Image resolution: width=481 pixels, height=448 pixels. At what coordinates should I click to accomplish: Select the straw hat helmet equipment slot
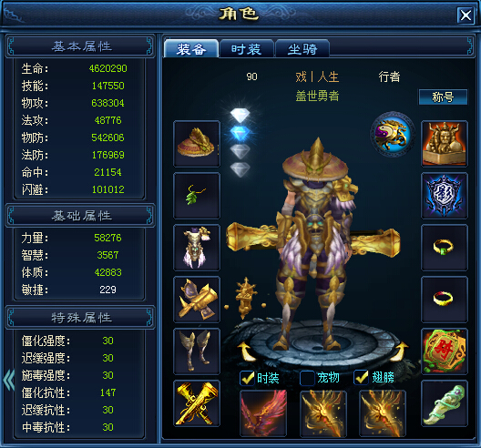tap(197, 144)
